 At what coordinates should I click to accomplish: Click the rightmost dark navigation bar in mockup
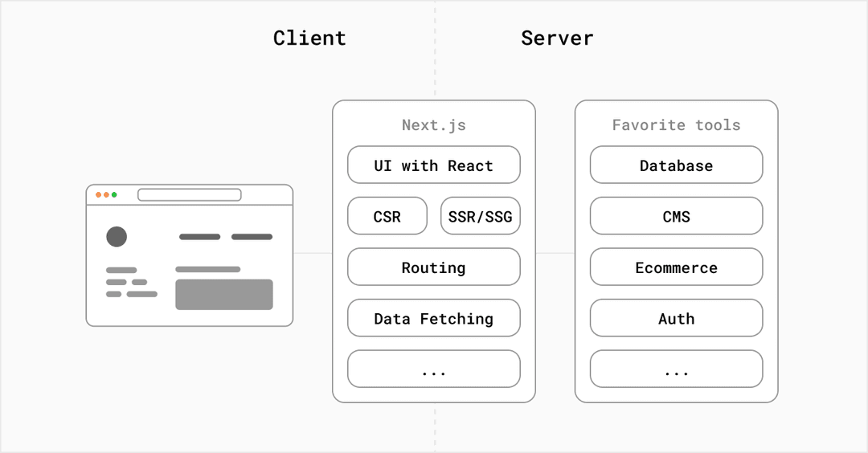click(252, 237)
